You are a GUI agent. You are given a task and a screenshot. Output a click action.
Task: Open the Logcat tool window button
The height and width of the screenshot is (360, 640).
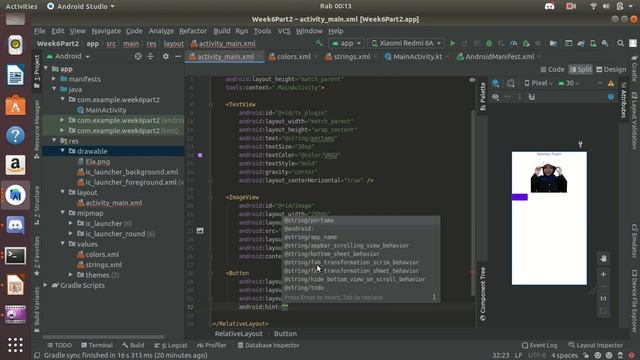pyautogui.click(x=171, y=345)
